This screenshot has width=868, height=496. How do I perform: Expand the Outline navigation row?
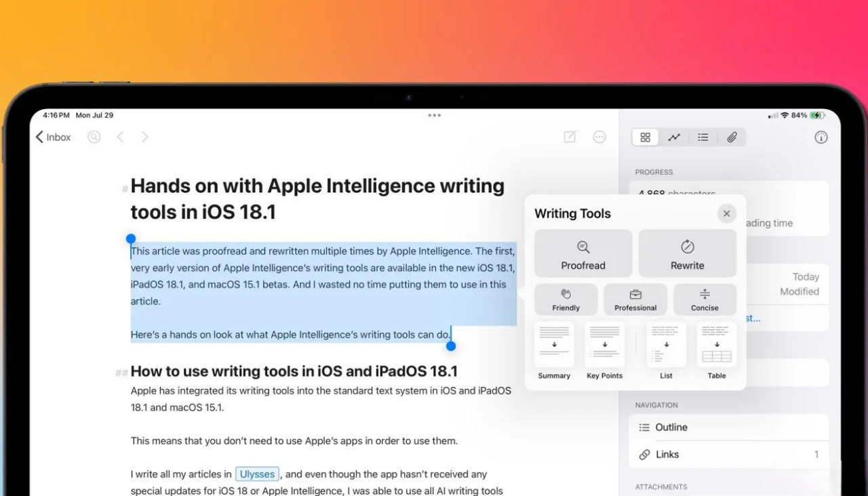pos(729,428)
